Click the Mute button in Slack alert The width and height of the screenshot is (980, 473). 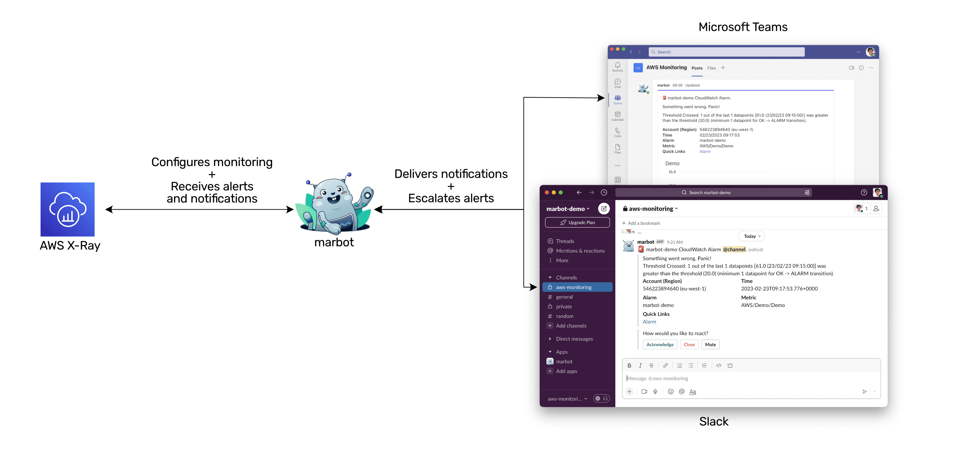[x=711, y=344]
